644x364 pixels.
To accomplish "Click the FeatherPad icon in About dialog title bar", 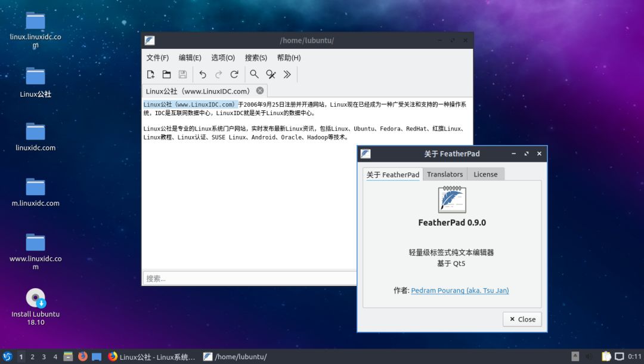I will click(366, 153).
